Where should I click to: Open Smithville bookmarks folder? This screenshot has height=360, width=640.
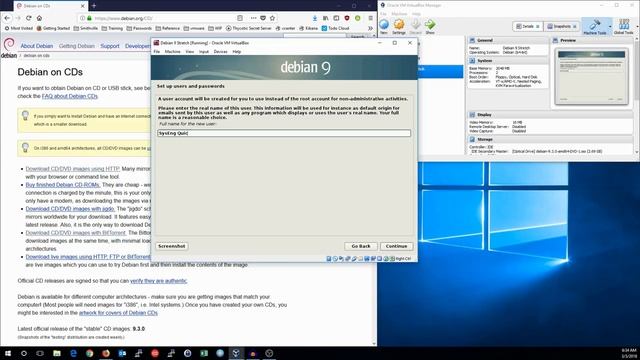pyautogui.click(x=86, y=29)
